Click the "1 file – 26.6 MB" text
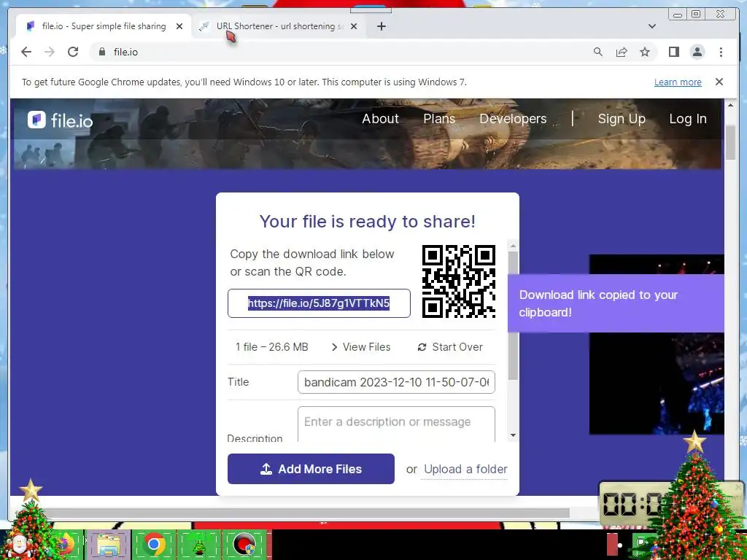This screenshot has height=560, width=747. [271, 347]
